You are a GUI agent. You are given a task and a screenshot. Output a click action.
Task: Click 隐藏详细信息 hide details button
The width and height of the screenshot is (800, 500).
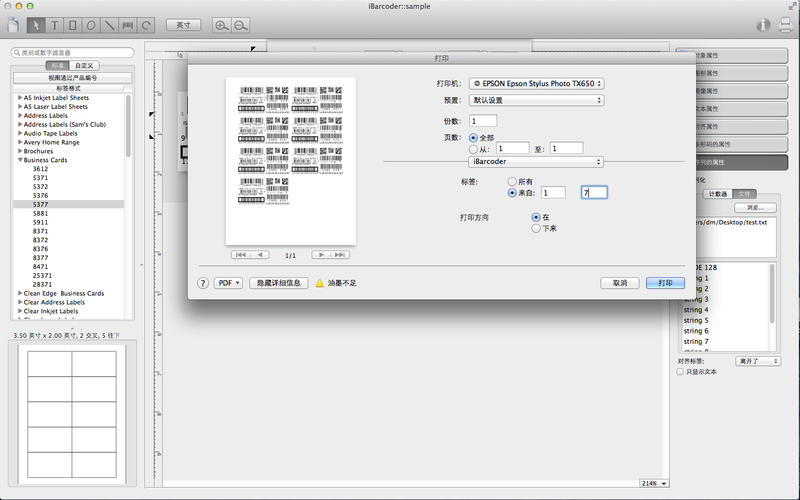279,283
